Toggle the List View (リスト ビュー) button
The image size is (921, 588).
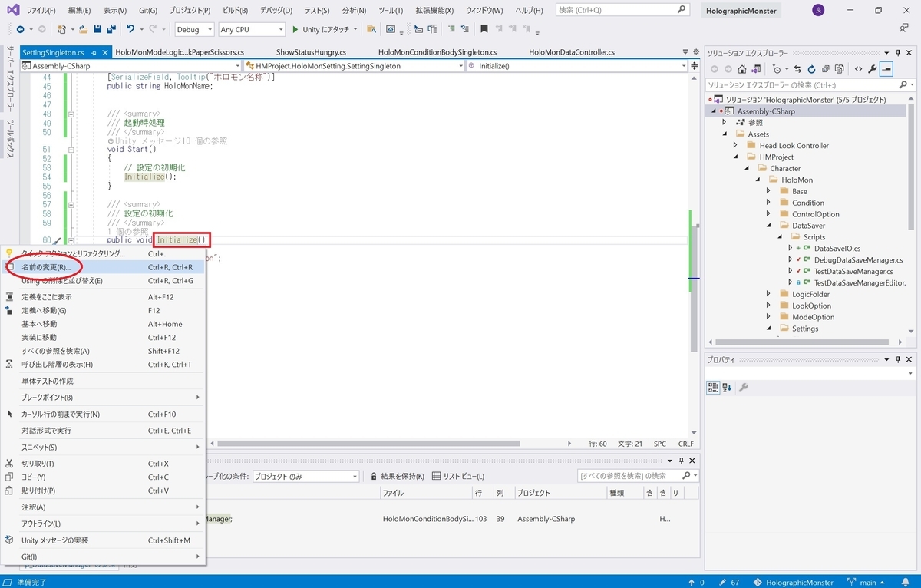[458, 476]
